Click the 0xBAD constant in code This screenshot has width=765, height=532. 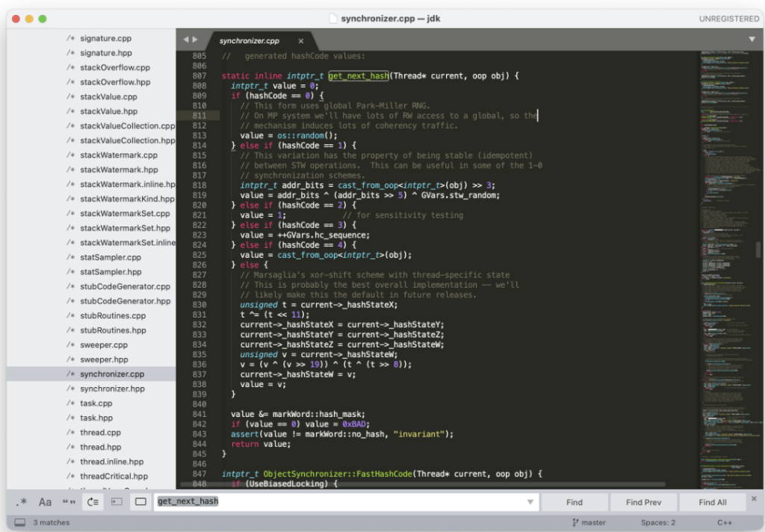[354, 424]
